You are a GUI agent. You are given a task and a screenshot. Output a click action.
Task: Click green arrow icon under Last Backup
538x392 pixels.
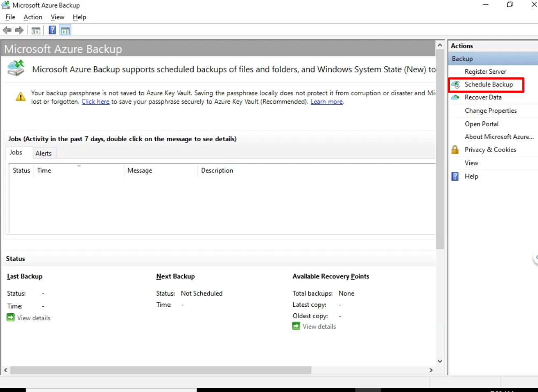(x=11, y=317)
